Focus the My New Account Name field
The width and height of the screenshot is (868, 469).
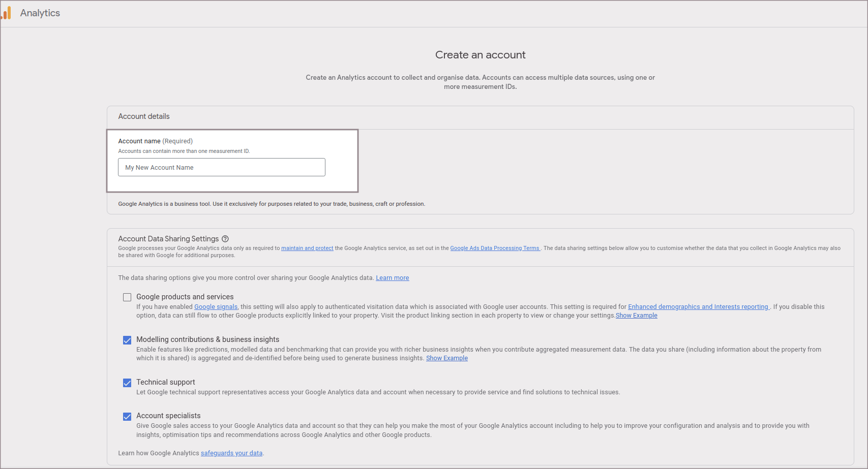click(222, 167)
